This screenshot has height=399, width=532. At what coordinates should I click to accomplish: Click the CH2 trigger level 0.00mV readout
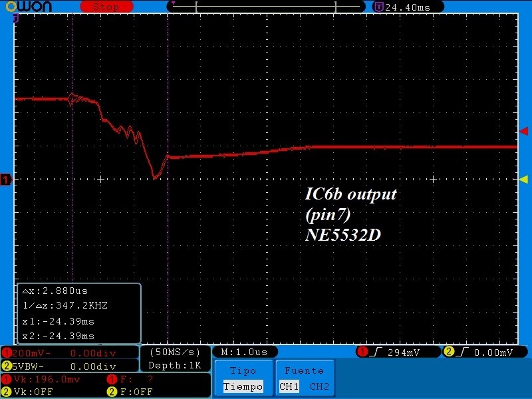coord(493,352)
